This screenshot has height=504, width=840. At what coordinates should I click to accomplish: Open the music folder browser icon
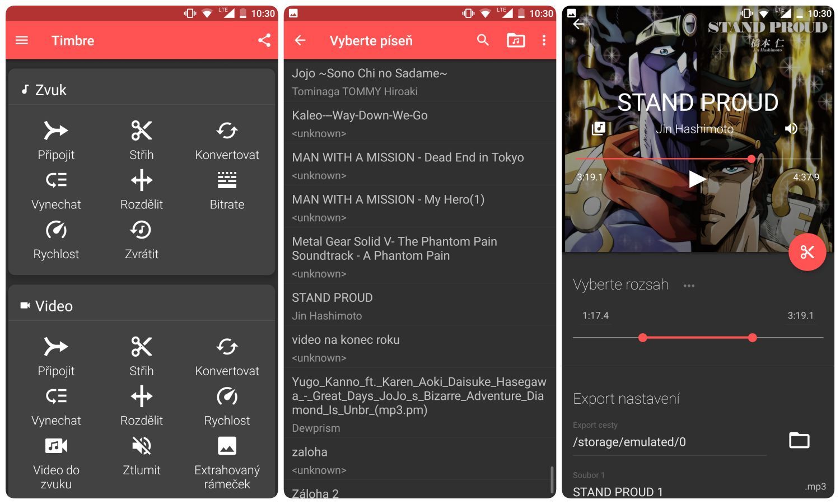[516, 40]
